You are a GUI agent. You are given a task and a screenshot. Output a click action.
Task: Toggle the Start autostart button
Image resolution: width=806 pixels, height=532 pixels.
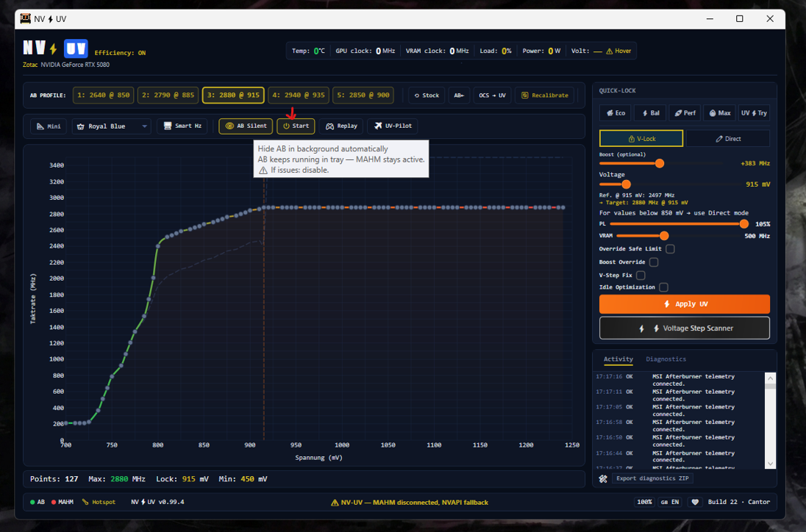coord(296,126)
